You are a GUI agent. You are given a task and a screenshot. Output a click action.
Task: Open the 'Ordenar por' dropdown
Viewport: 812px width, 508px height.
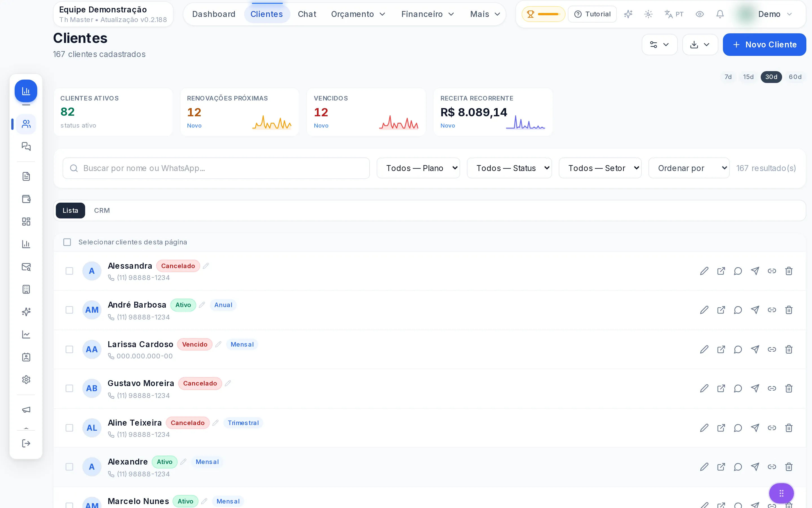click(x=689, y=168)
